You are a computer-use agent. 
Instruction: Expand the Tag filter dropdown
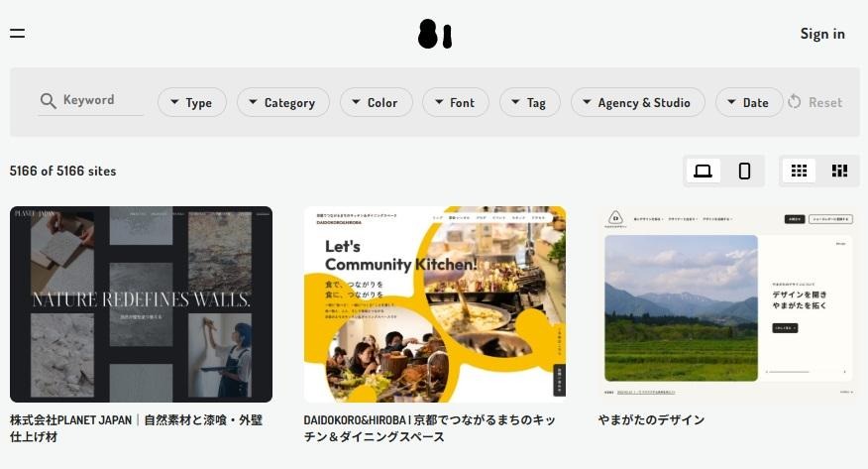tap(530, 102)
